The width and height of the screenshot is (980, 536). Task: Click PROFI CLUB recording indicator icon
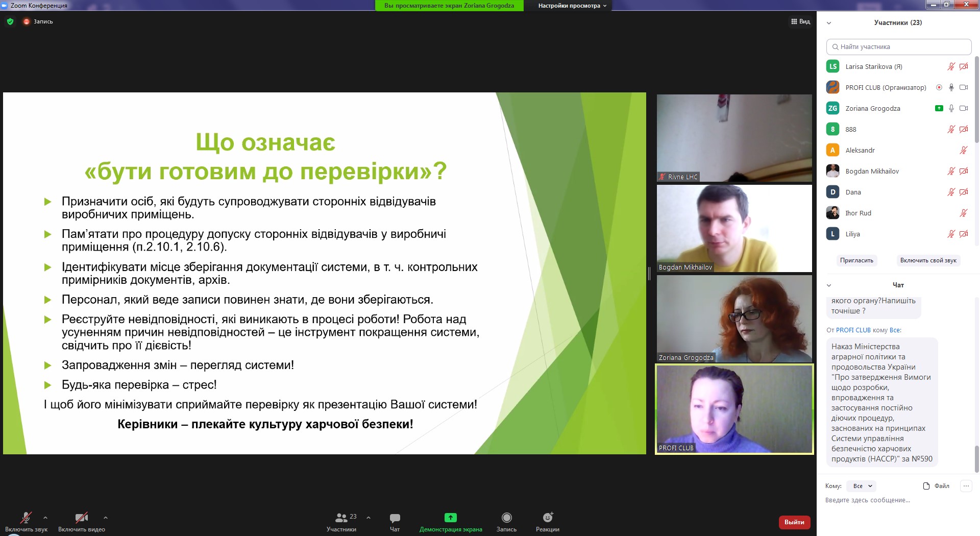[939, 87]
